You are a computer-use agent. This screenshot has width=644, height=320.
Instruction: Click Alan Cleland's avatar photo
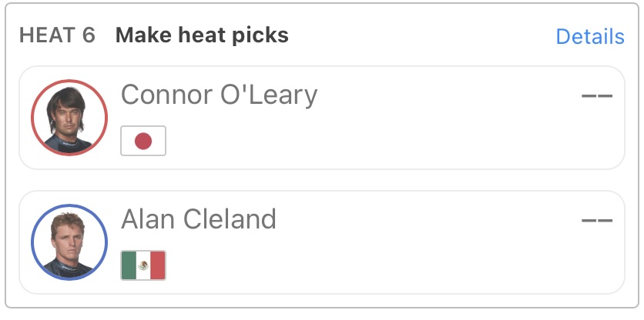pyautogui.click(x=69, y=242)
